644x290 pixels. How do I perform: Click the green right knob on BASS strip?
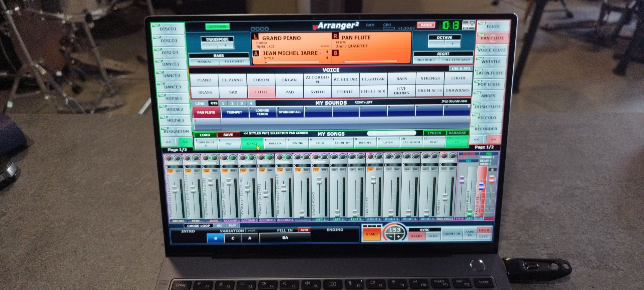[x=214, y=158]
